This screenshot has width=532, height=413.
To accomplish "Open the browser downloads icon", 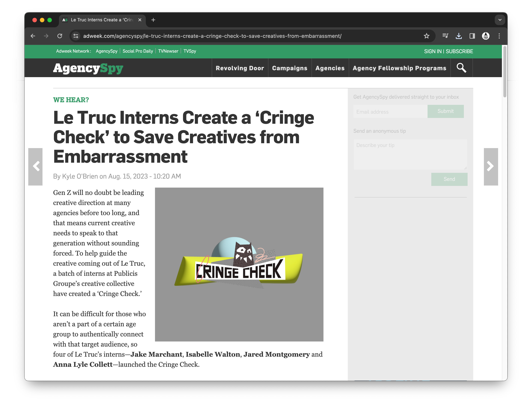I will click(459, 36).
